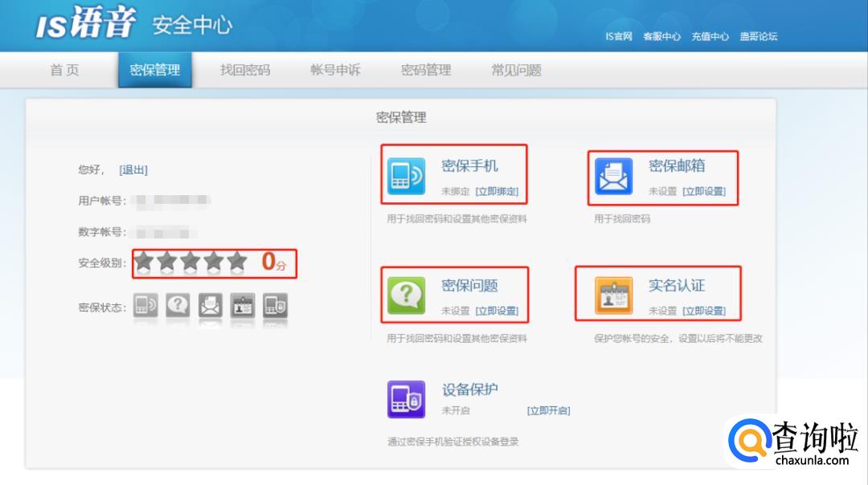Click the grey ID card 密保状态 icon
Screen dimensions: 868x485
click(x=242, y=305)
